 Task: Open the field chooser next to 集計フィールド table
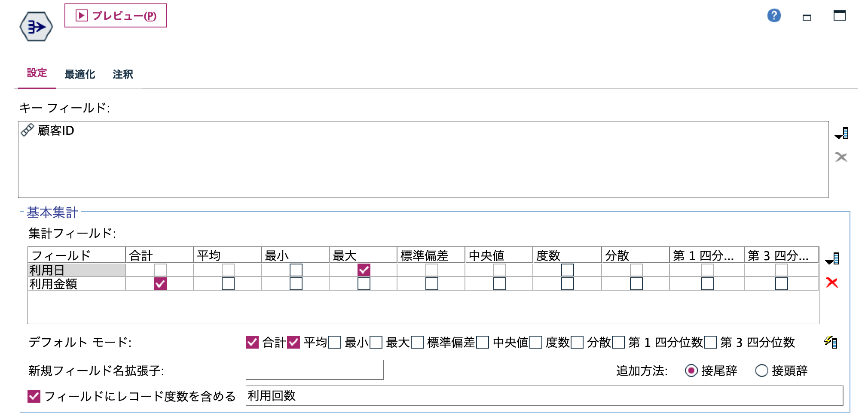(832, 259)
